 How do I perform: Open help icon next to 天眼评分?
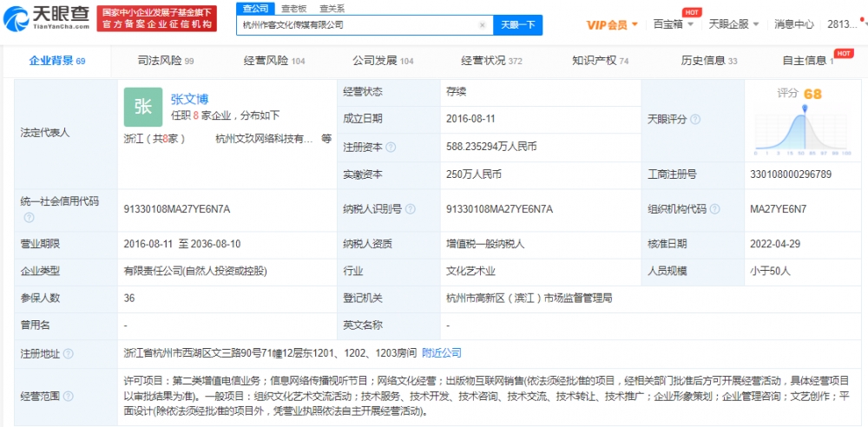(x=695, y=120)
